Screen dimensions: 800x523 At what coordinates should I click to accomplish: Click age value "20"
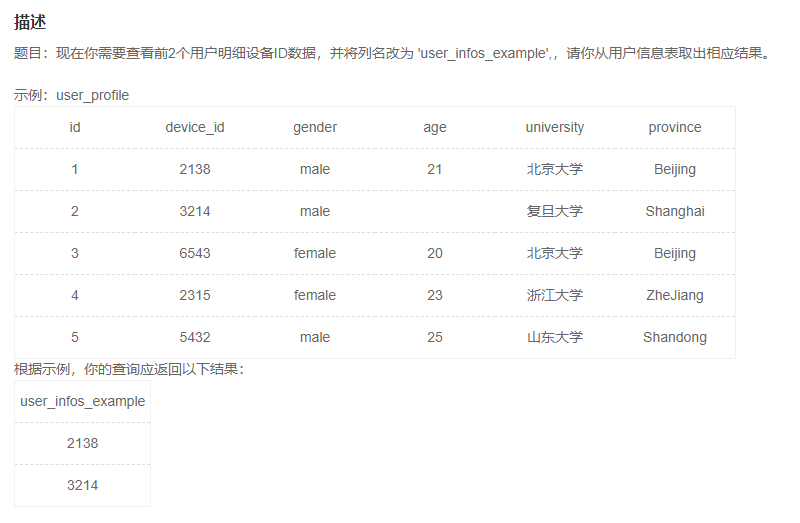point(435,253)
